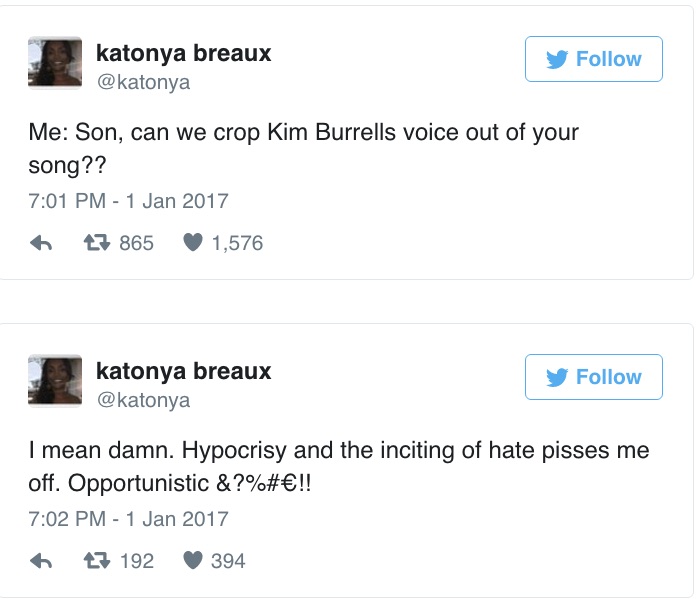Like the tweet with 394 likes
696x599 pixels.
coord(193,561)
